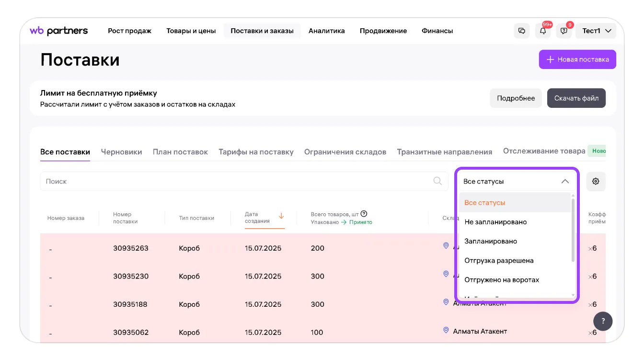Click the search magnifier icon
Screen dimensions: 644x347
(x=437, y=181)
